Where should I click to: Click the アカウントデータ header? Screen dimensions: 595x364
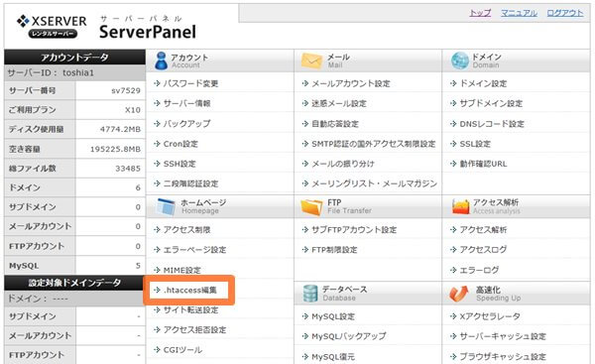[74, 58]
